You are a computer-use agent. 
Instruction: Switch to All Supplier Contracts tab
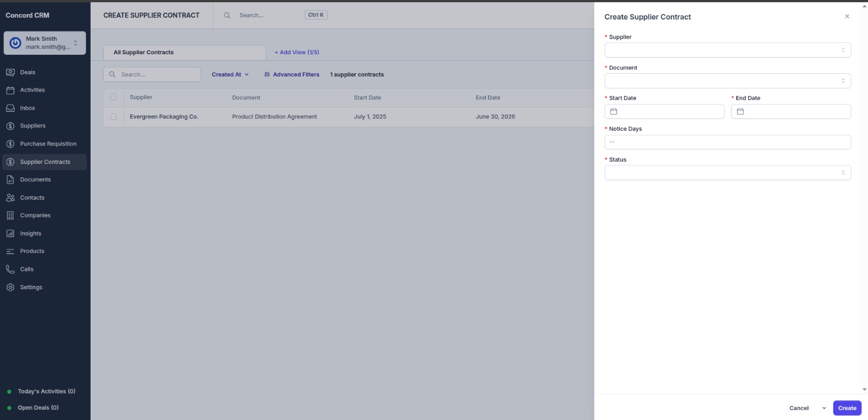[x=144, y=52]
